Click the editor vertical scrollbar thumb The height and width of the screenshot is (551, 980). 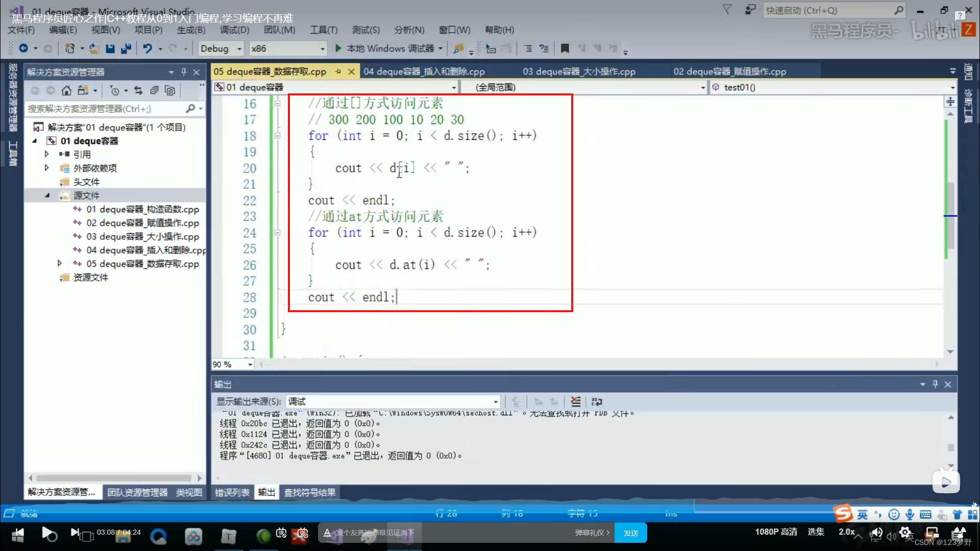(x=950, y=215)
